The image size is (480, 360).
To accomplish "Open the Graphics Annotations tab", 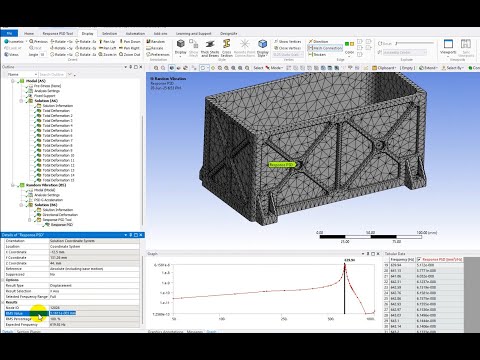I will point(165,332).
